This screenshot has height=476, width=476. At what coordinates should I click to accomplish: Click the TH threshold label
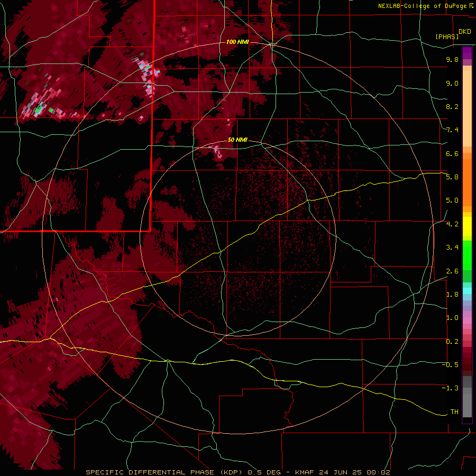[454, 412]
